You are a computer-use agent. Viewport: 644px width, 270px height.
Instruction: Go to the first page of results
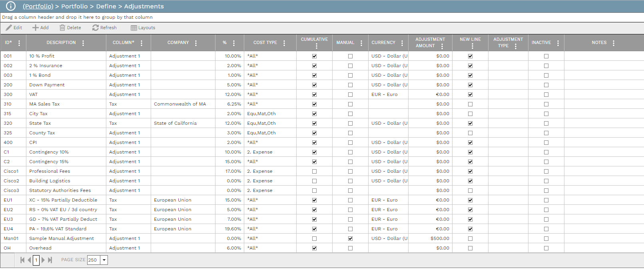pyautogui.click(x=22, y=260)
